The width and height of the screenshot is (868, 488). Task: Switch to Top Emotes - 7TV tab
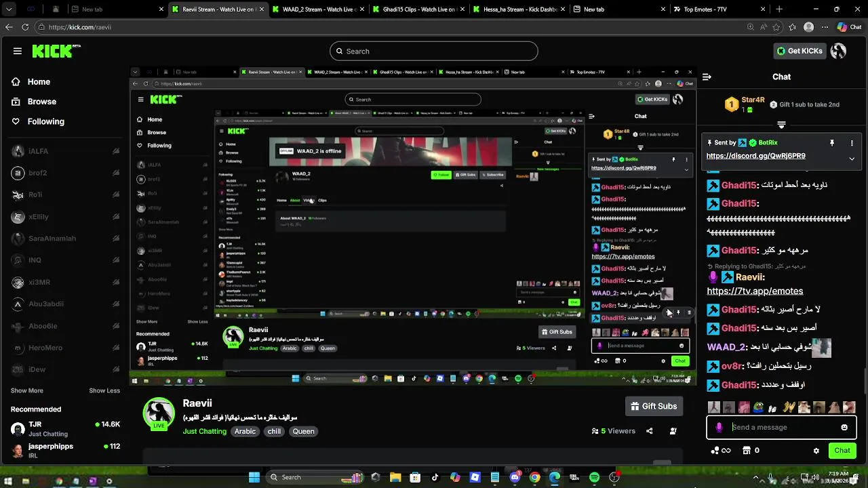coord(718,9)
